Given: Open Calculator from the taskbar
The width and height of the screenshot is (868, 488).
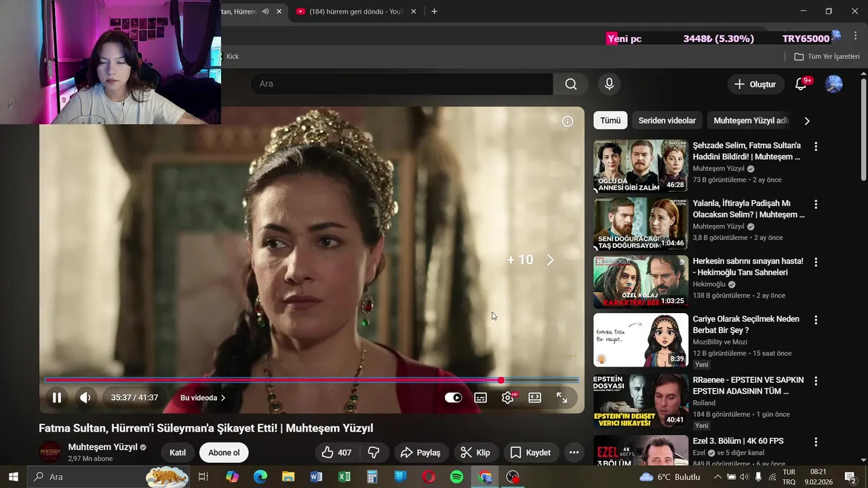Looking at the screenshot, I should pyautogui.click(x=372, y=476).
